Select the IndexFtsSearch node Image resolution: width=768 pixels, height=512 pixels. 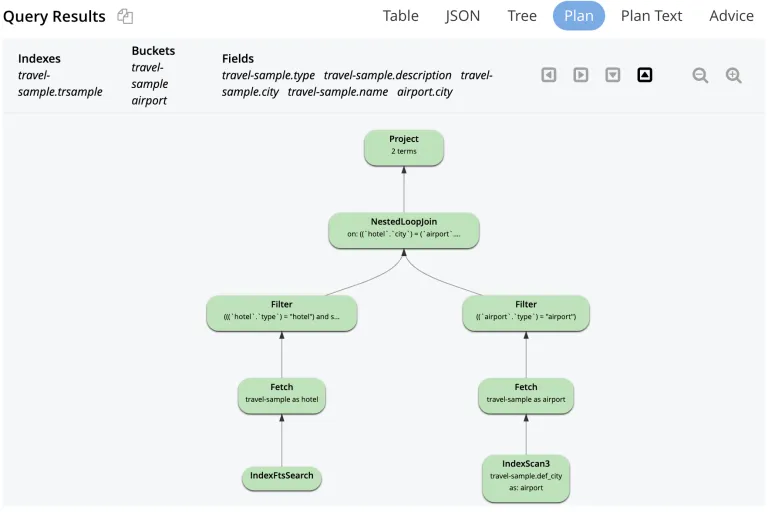(x=282, y=478)
